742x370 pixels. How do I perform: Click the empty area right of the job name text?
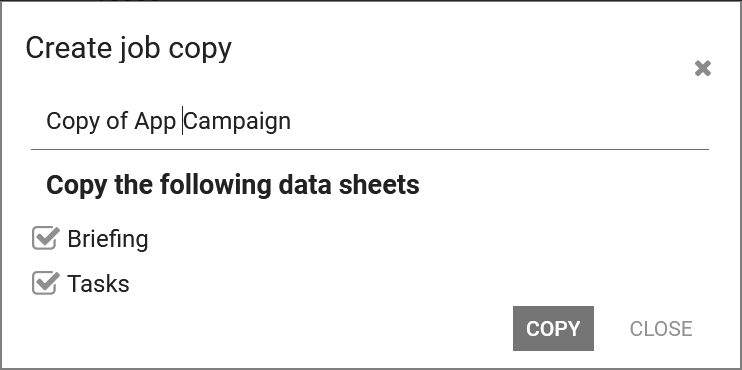[497, 122]
